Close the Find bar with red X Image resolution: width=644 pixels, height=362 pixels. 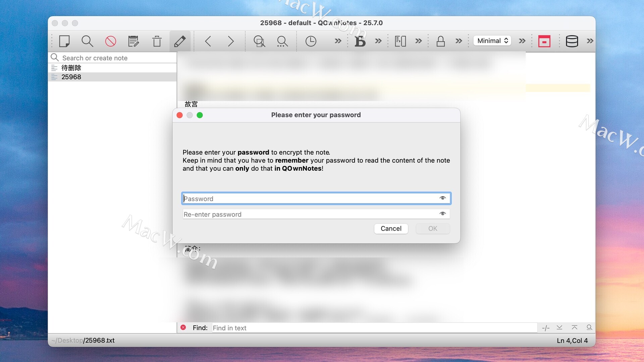pyautogui.click(x=183, y=327)
